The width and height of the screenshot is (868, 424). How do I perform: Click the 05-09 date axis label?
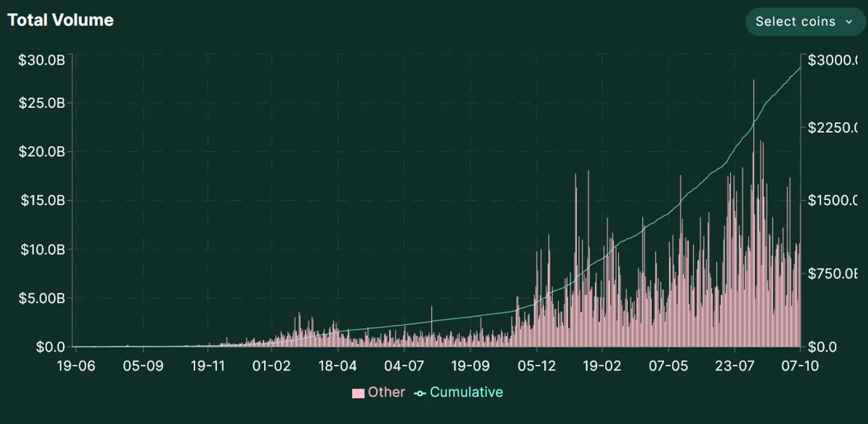pyautogui.click(x=143, y=366)
